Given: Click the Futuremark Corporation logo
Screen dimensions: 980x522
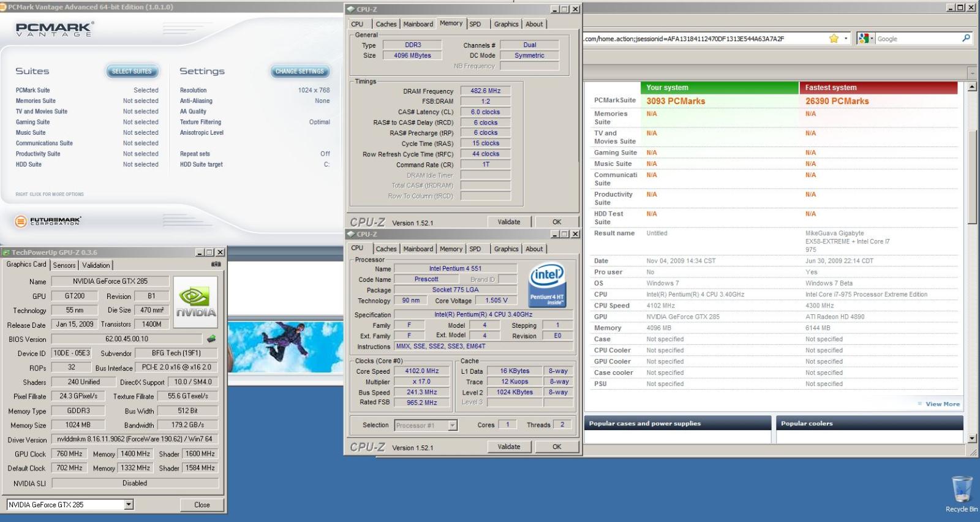Looking at the screenshot, I should click(48, 221).
